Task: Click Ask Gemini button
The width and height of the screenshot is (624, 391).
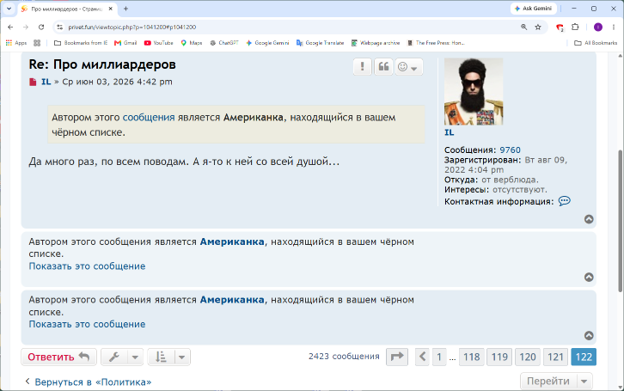Action: [x=533, y=8]
